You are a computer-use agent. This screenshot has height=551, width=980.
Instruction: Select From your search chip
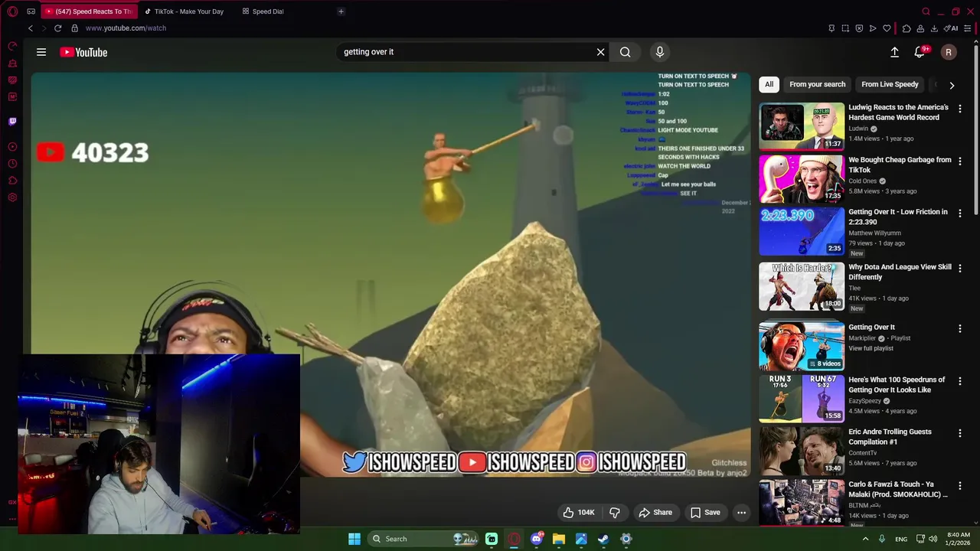point(817,84)
